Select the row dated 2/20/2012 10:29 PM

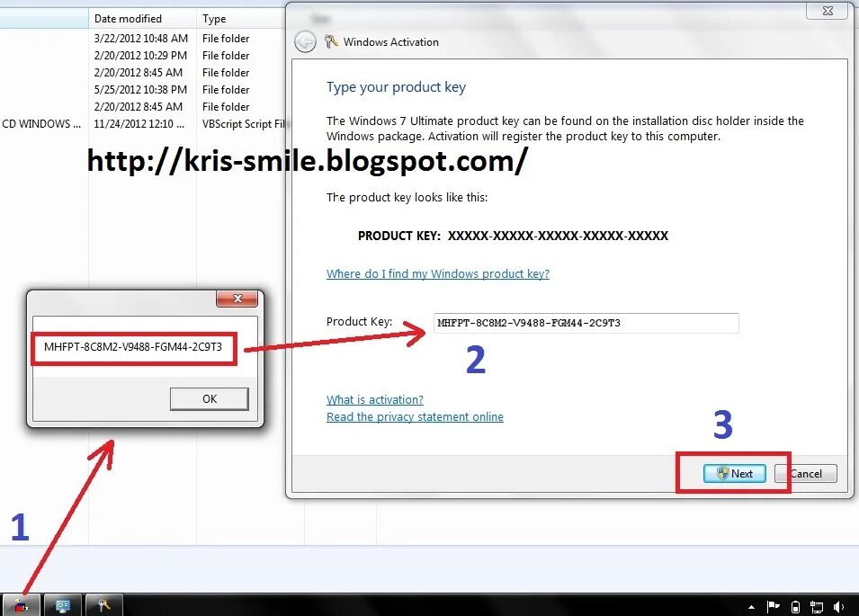[x=140, y=55]
